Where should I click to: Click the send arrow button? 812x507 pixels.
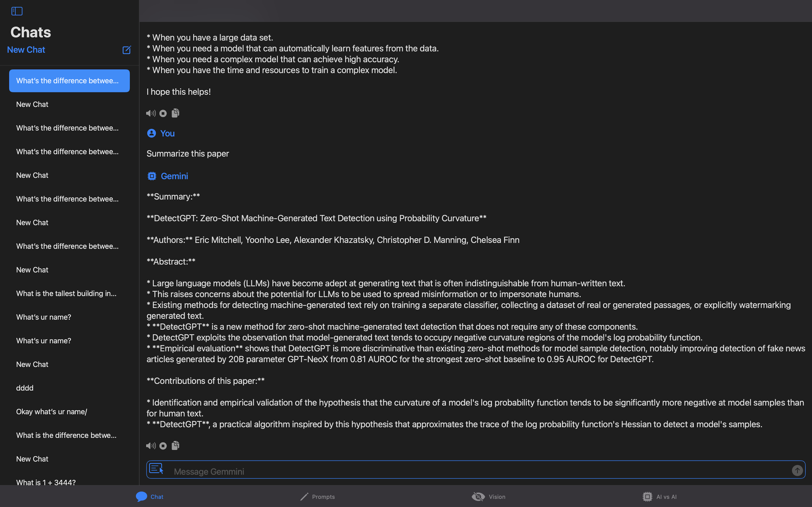pos(797,470)
